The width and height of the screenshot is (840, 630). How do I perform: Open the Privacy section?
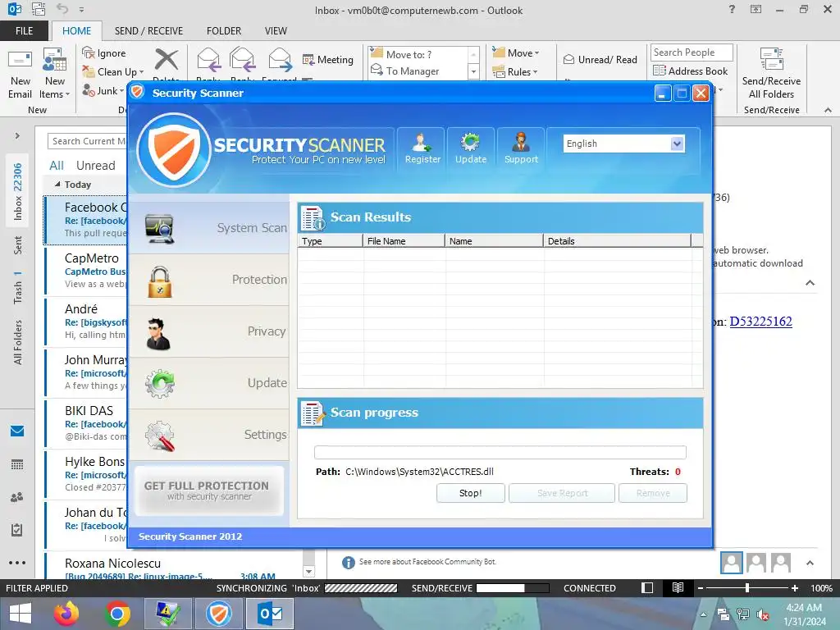pyautogui.click(x=209, y=331)
